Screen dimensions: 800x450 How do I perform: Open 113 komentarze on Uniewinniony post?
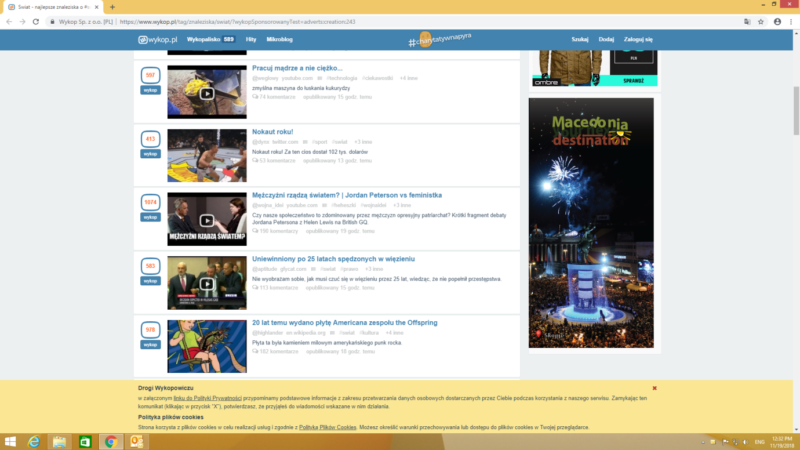pyautogui.click(x=275, y=288)
